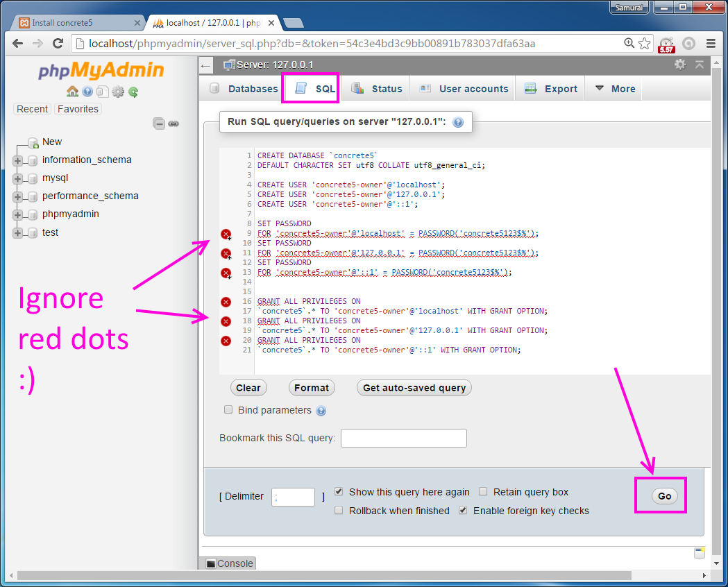Viewport: 728px width, 587px height.
Task: Uncheck Enable foreign key checks
Action: [x=463, y=511]
